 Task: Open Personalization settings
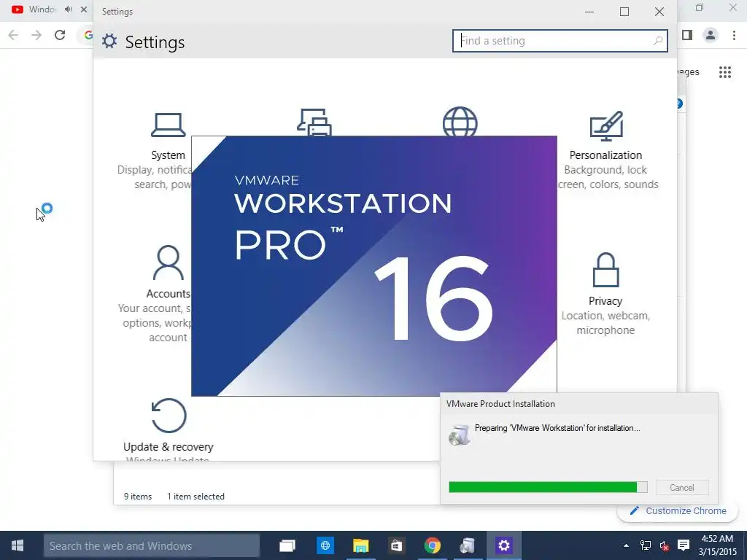[605, 150]
